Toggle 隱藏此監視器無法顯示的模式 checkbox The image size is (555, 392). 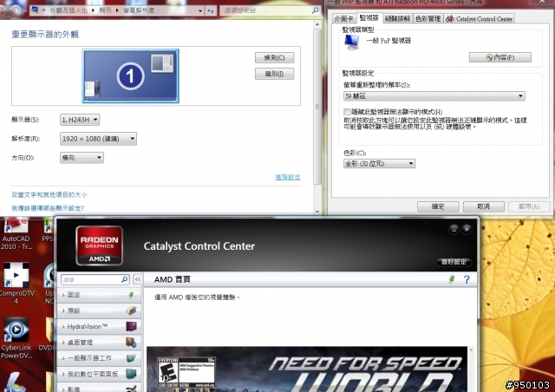click(x=347, y=112)
